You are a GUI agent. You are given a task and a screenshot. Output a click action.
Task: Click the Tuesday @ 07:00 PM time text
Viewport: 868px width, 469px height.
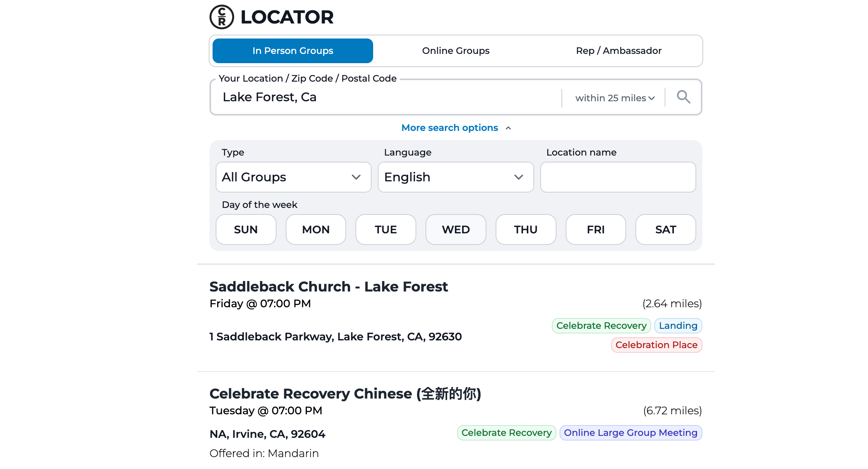click(266, 411)
